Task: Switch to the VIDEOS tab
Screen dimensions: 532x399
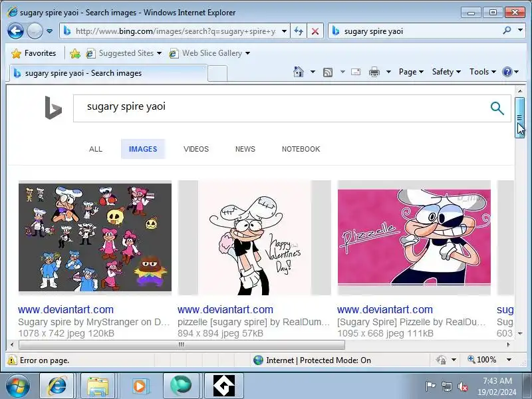Action: [x=196, y=149]
